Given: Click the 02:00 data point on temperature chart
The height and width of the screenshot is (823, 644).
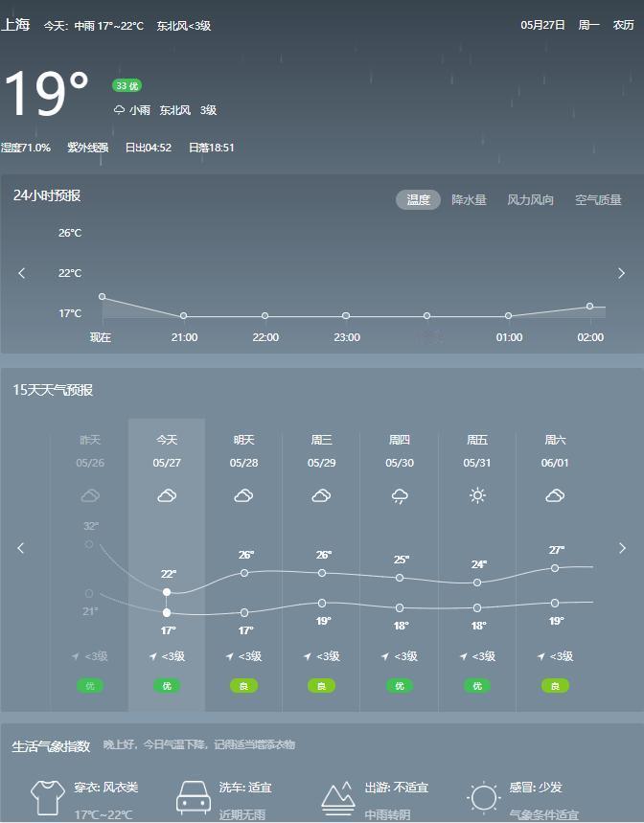Looking at the screenshot, I should (x=589, y=306).
